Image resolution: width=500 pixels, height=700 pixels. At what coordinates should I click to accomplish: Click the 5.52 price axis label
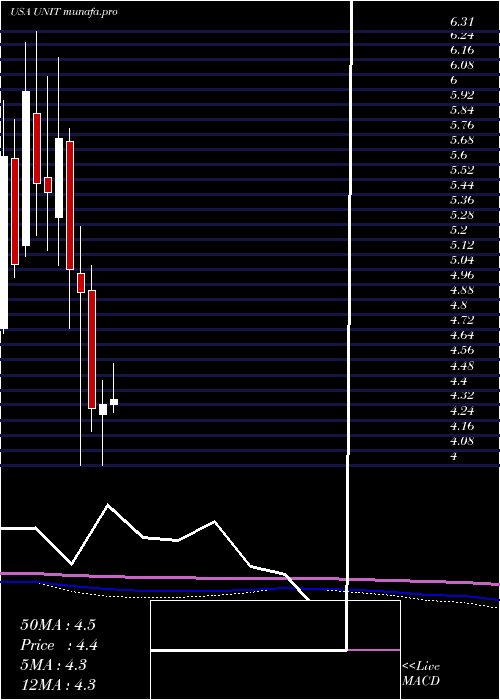tap(462, 170)
